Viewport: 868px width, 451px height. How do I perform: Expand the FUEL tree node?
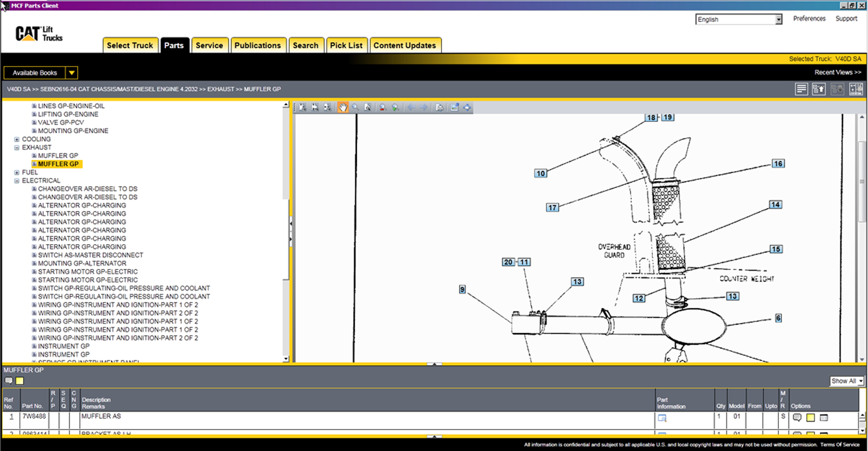pos(17,173)
